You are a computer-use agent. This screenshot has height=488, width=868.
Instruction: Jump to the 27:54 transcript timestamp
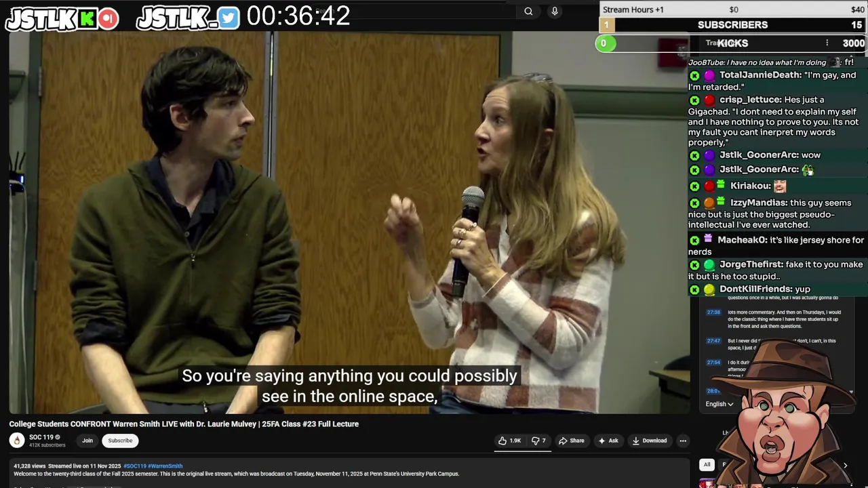point(713,363)
